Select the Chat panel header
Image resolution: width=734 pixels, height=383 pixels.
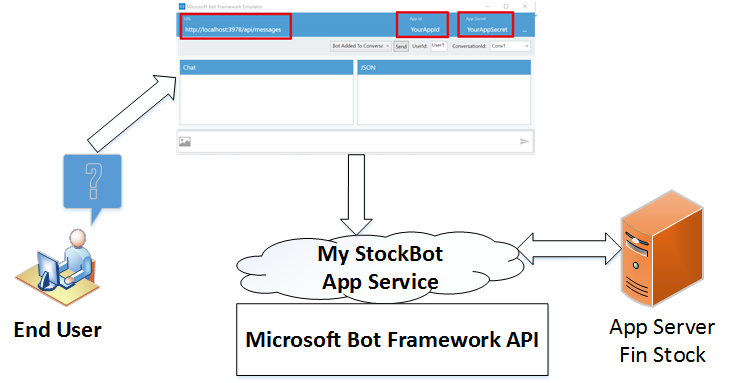click(x=266, y=67)
